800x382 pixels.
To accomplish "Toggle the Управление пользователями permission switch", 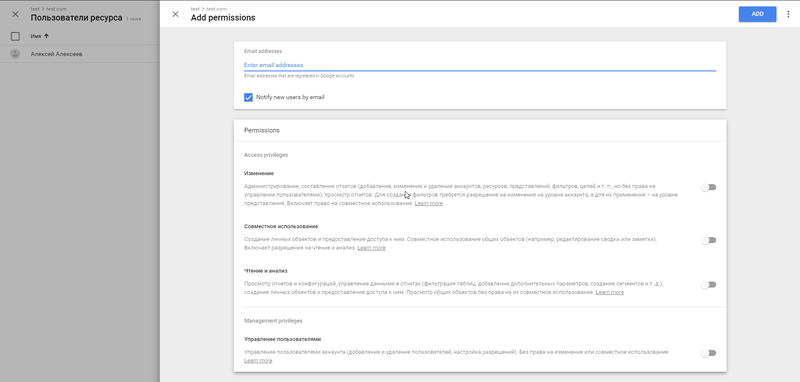I will pyautogui.click(x=708, y=353).
